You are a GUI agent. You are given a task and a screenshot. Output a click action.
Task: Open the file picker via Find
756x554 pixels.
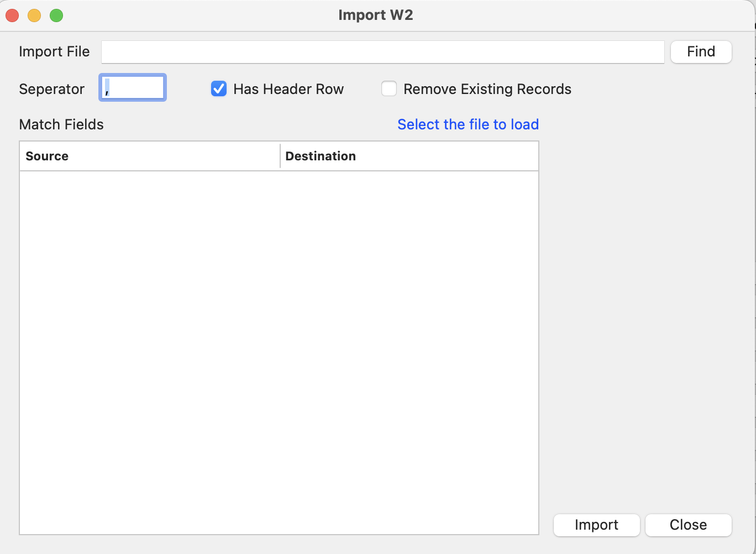tap(700, 51)
